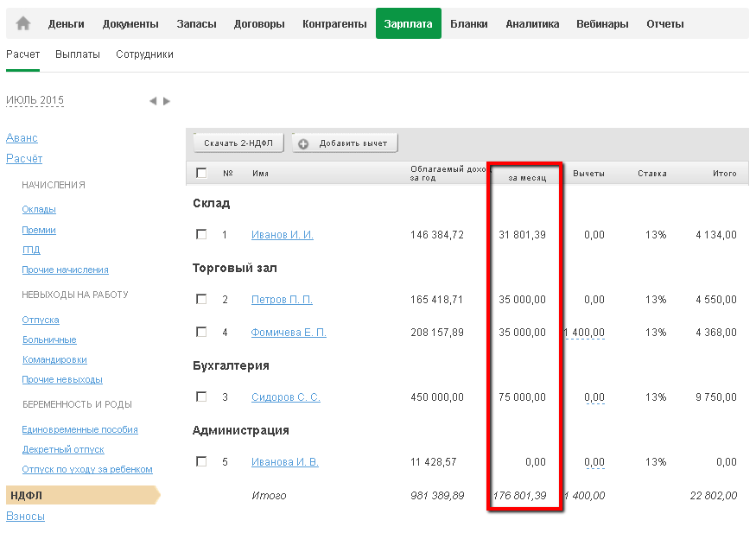Click Фомичева's 1 400,00 deduction value

(x=584, y=333)
